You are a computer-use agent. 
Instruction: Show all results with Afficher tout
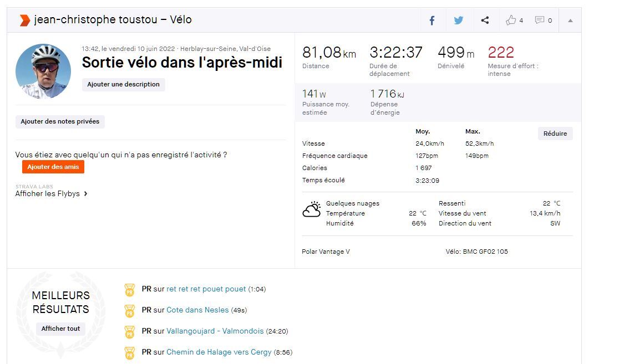[x=61, y=329]
